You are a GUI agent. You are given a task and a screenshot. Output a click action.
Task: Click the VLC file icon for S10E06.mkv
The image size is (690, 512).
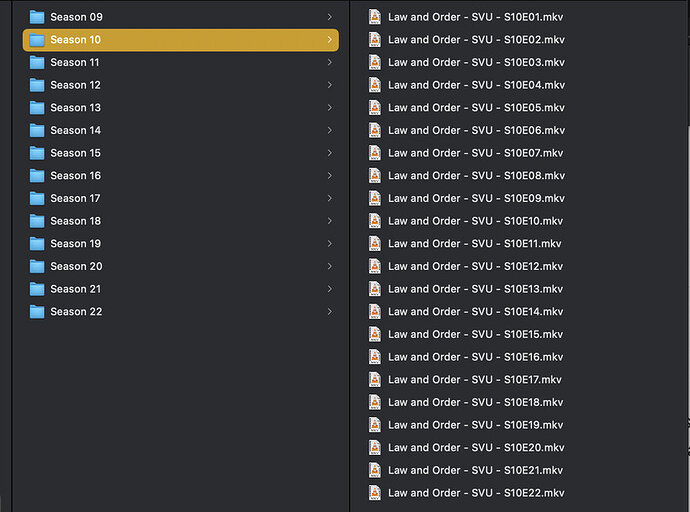pos(374,130)
